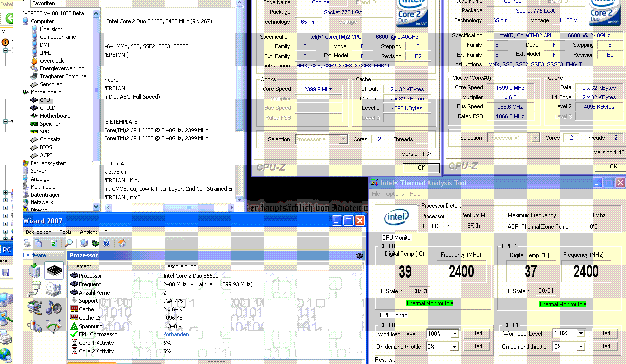Open Ansicht menu in PC Wizard

88,232
